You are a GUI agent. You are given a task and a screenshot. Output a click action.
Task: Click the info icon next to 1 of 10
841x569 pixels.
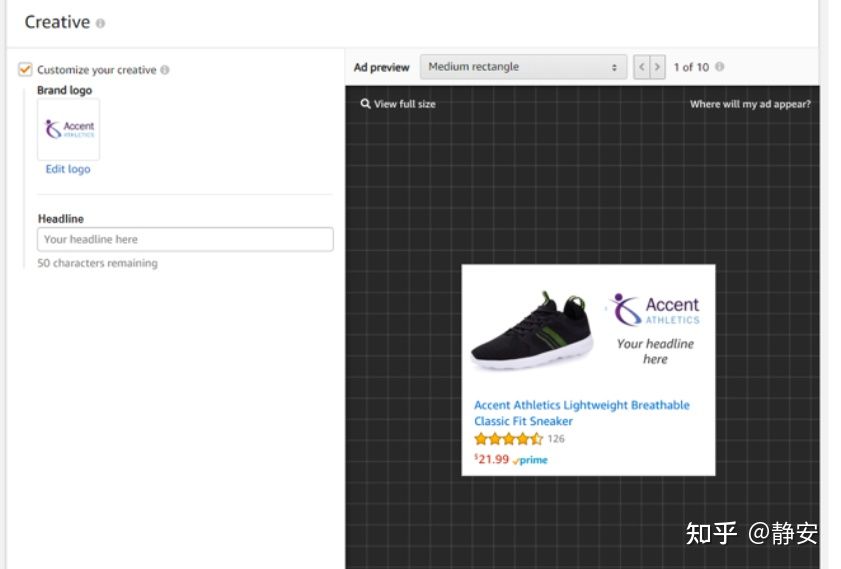point(720,66)
